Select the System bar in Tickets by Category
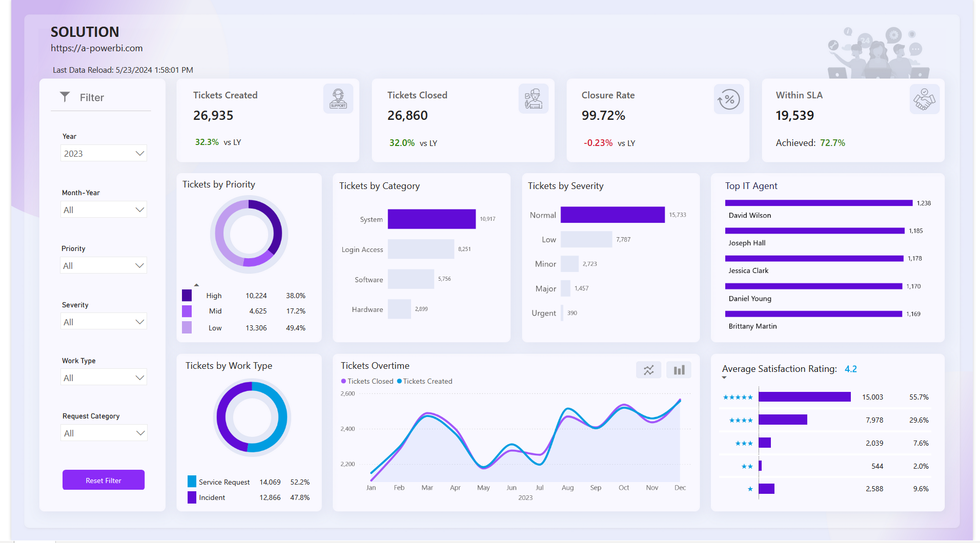980x543 pixels. [x=431, y=219]
